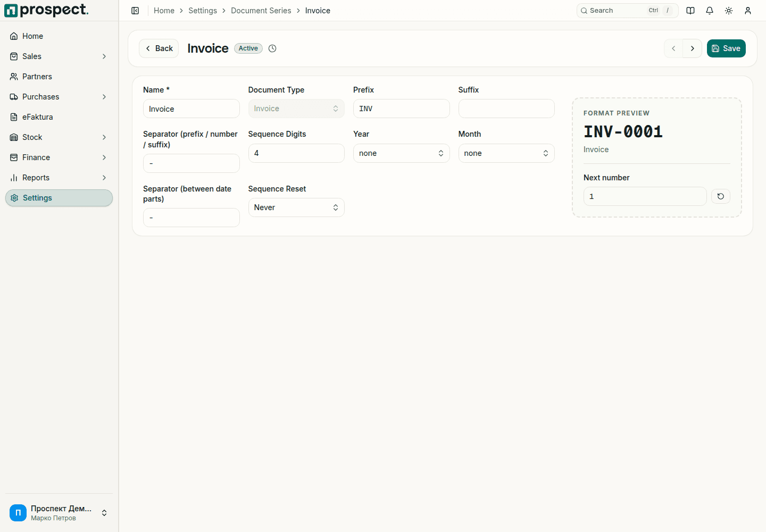The image size is (766, 532).
Task: Go to Document Series breadcrumb
Action: pyautogui.click(x=261, y=11)
